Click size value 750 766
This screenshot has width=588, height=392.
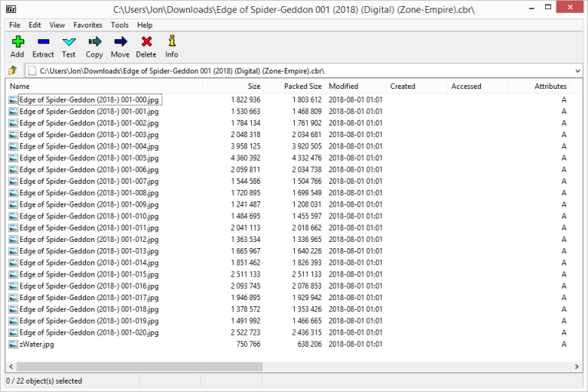[248, 344]
